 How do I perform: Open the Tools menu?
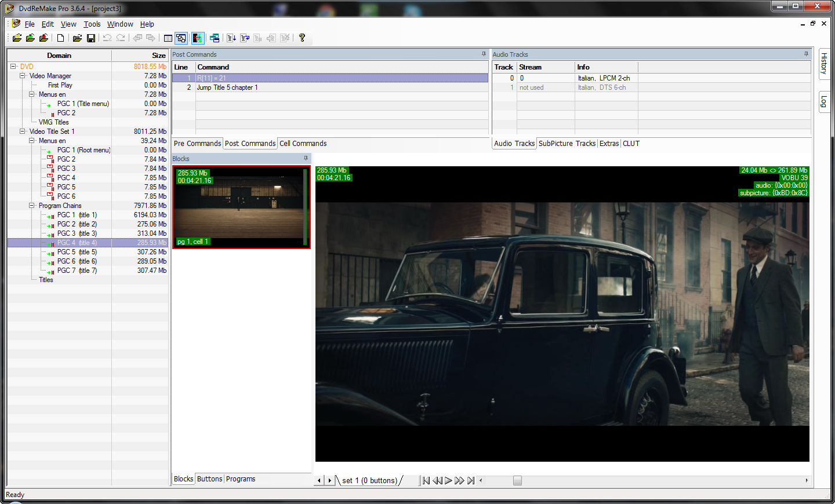(x=92, y=24)
